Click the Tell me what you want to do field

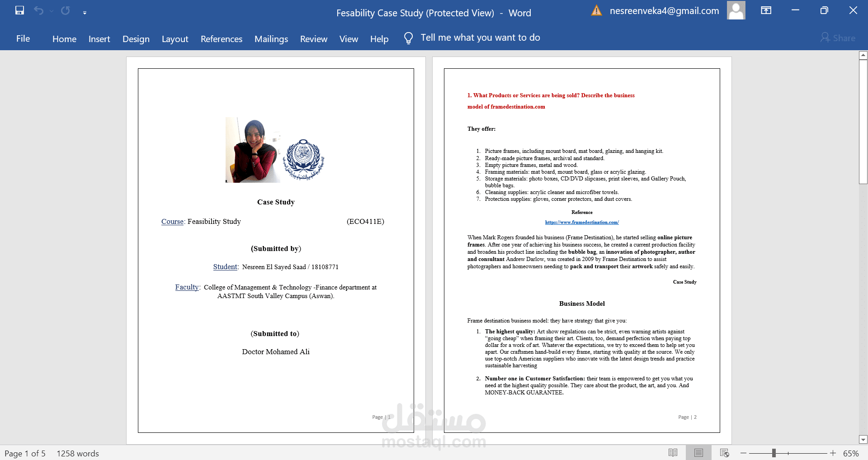point(480,38)
